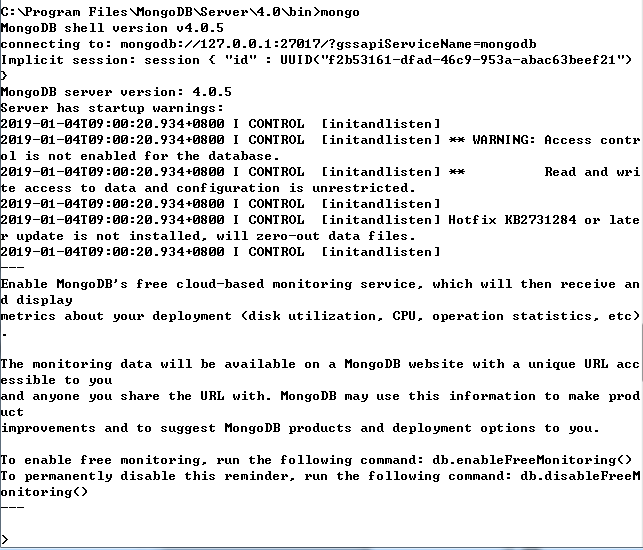
Task: Click the 'To enable free monitoring' text
Action: (x=100, y=460)
